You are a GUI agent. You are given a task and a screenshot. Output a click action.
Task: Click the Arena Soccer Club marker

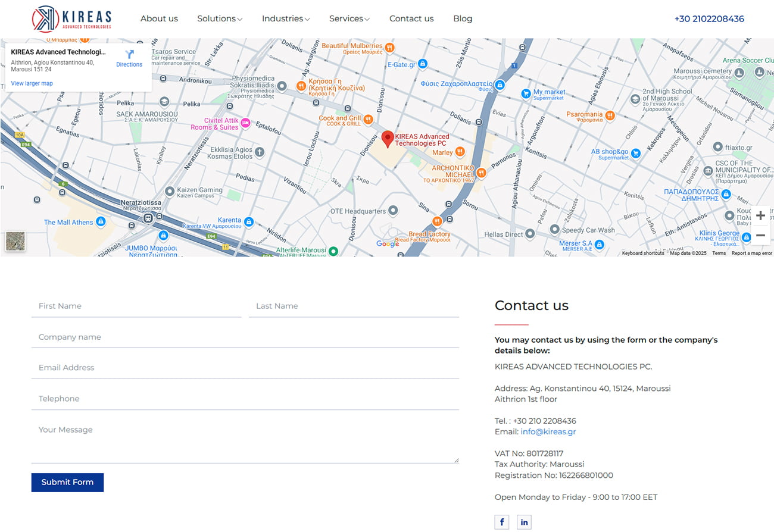pyautogui.click(x=760, y=72)
